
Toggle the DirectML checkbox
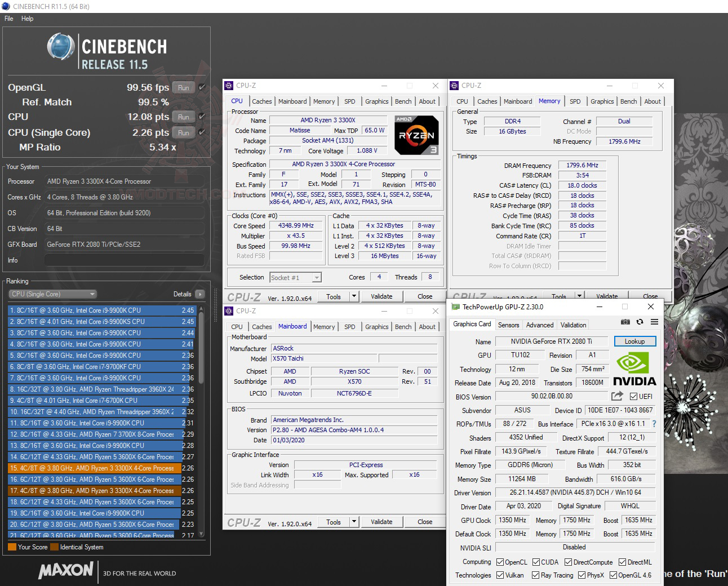pos(623,562)
